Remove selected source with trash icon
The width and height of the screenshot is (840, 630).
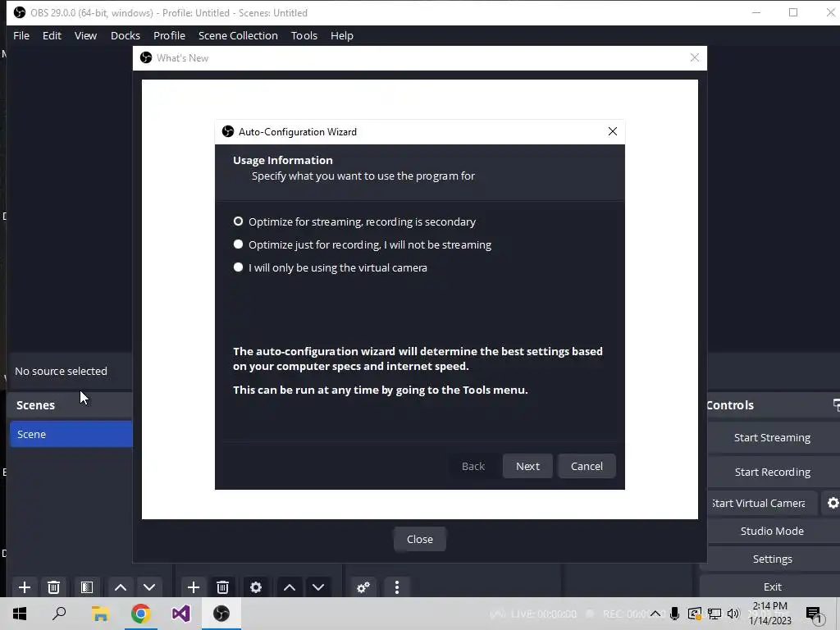[x=223, y=587]
